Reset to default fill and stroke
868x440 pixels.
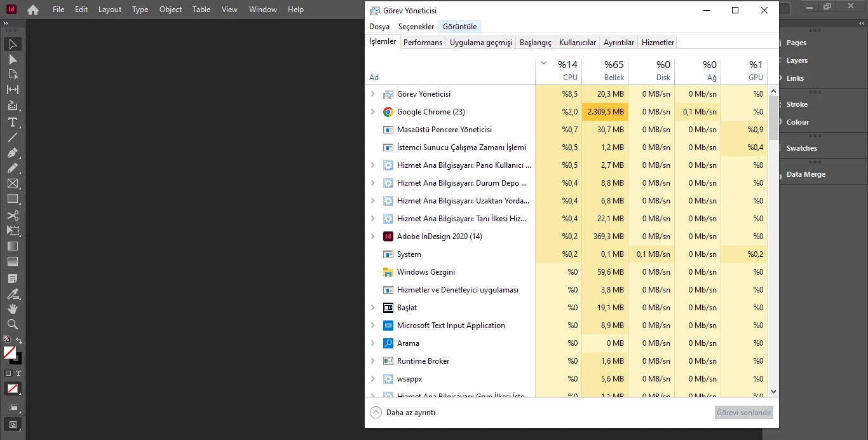click(x=6, y=340)
